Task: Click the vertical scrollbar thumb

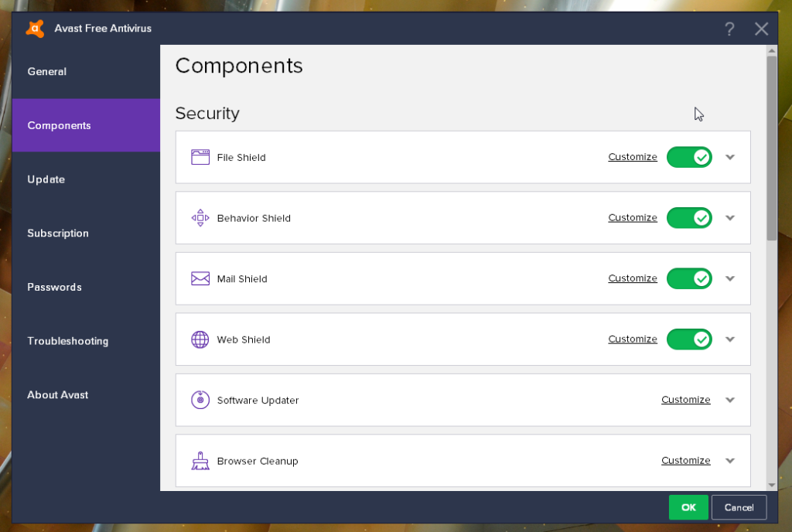Action: click(771, 147)
